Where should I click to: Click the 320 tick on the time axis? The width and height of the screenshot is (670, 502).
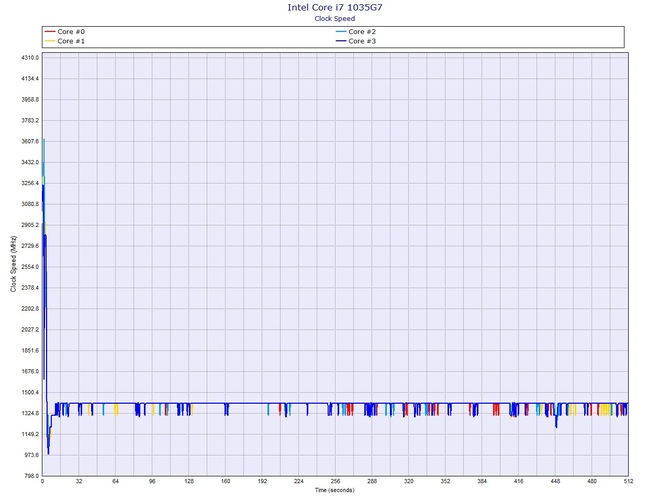[409, 481]
